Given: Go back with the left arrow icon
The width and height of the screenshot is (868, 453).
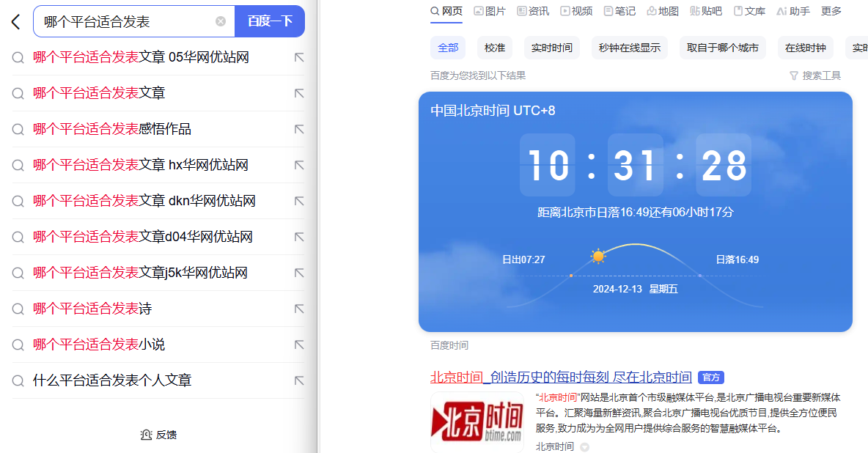Looking at the screenshot, I should point(15,21).
